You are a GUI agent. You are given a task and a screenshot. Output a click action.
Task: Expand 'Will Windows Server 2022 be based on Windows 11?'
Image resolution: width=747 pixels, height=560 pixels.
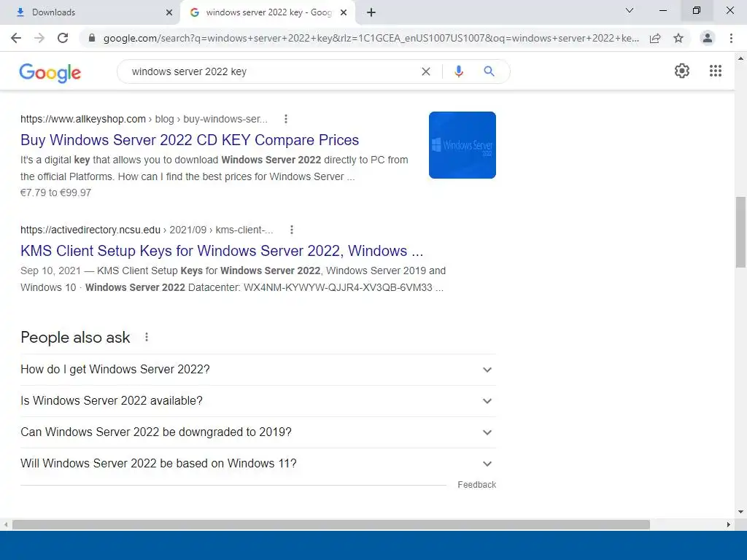click(258, 464)
